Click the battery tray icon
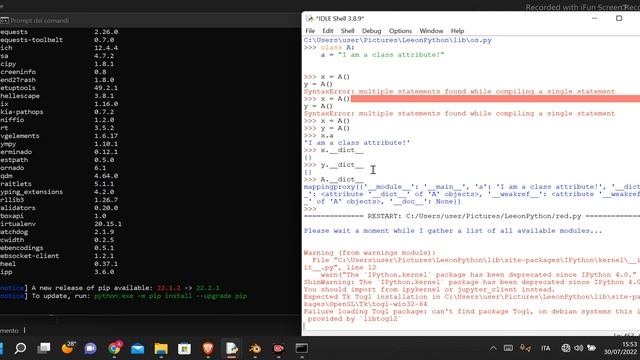640x360 pixels. [x=591, y=348]
